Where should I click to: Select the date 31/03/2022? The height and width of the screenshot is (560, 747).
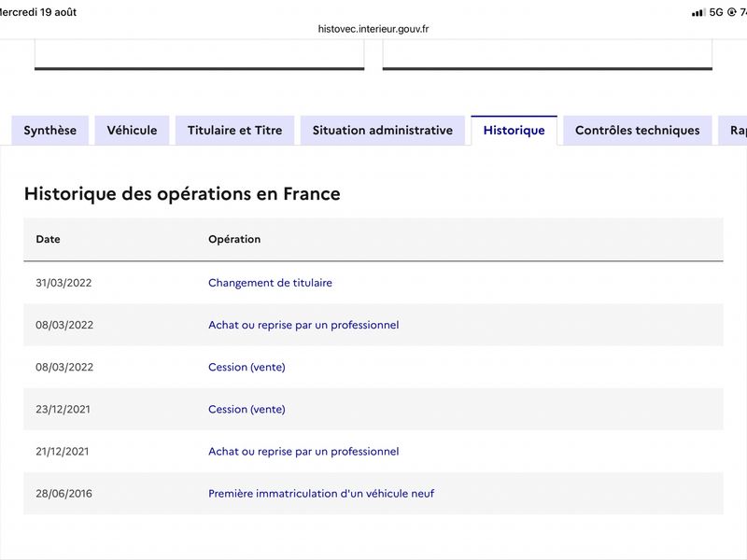(63, 283)
